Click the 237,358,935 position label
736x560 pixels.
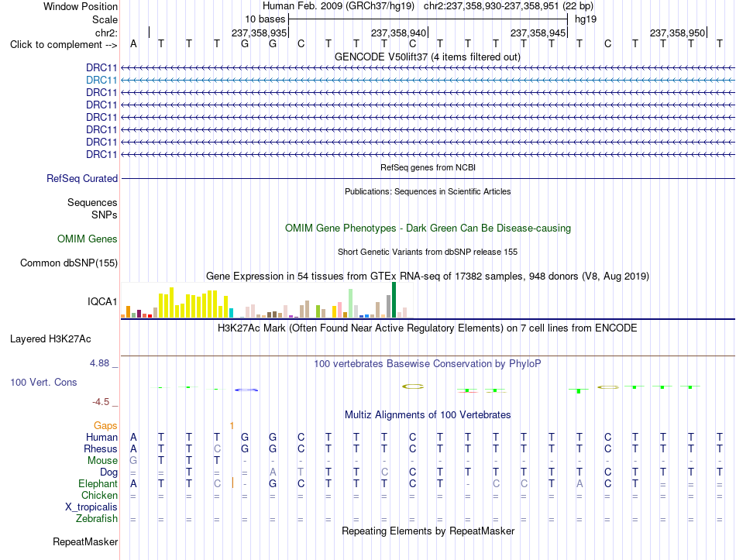tap(259, 33)
